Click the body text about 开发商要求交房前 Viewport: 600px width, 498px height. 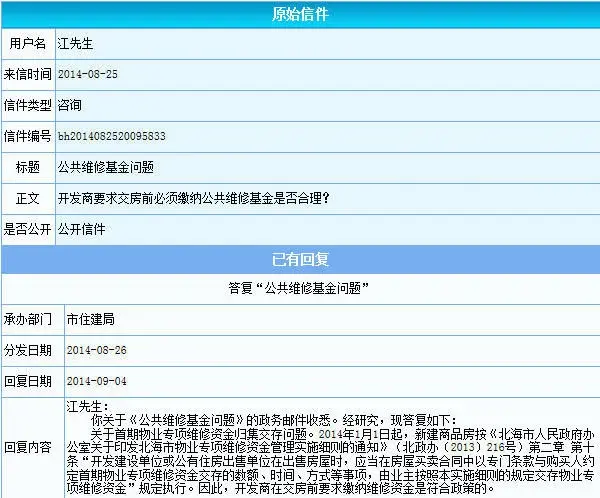[193, 198]
